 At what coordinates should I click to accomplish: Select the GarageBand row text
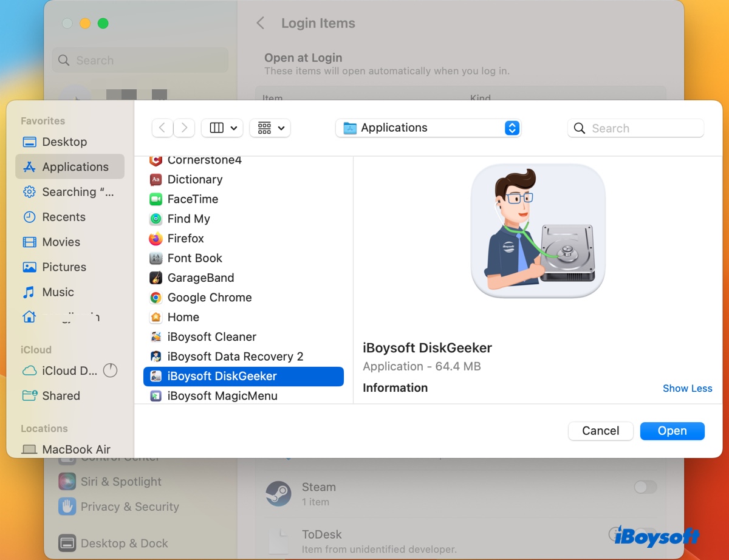click(201, 278)
